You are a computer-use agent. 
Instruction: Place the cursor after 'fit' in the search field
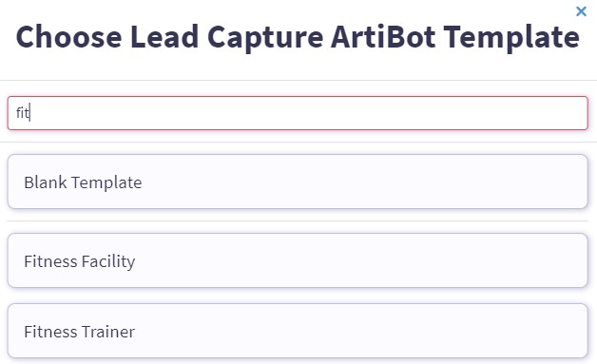click(30, 113)
